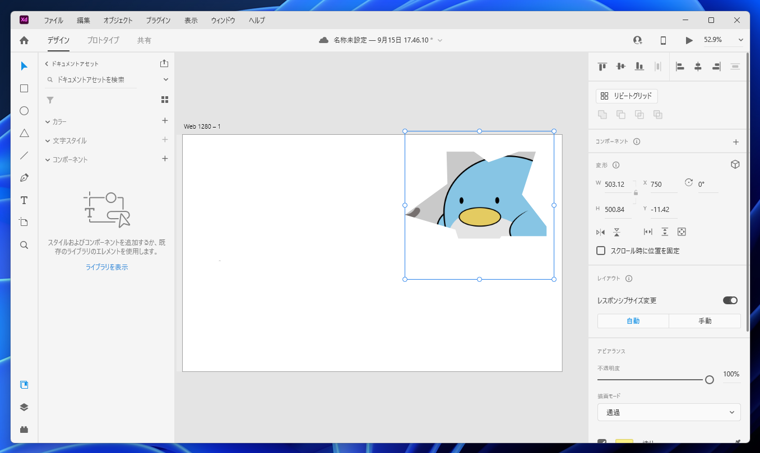Open the zoom level 52.9% dropdown
The width and height of the screenshot is (760, 453).
pos(740,40)
